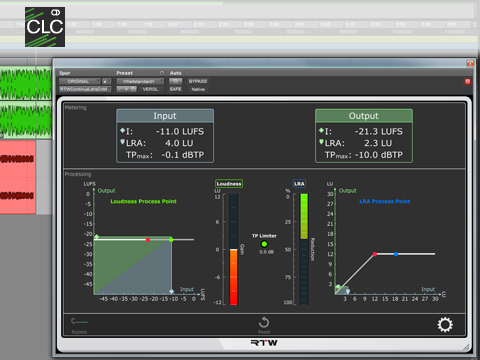Click the Input -11.0 LUFS value

[180, 132]
